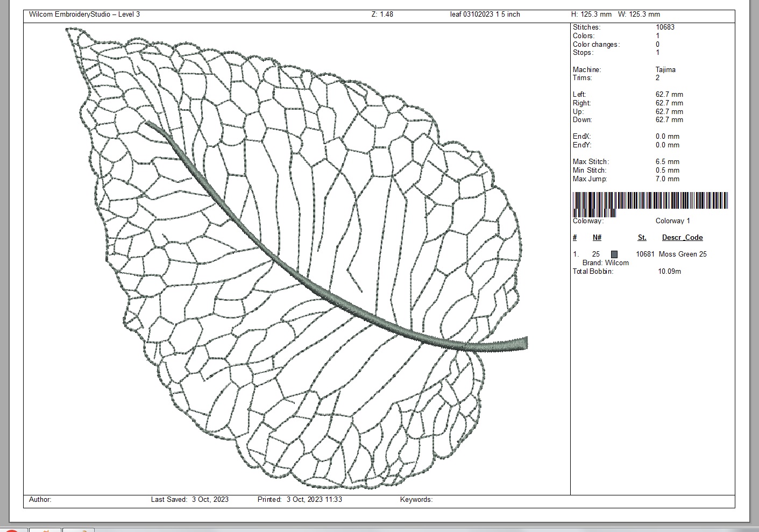Viewport: 759px width, 532px height.
Task: Click the Author field in the footer
Action: pyautogui.click(x=40, y=500)
